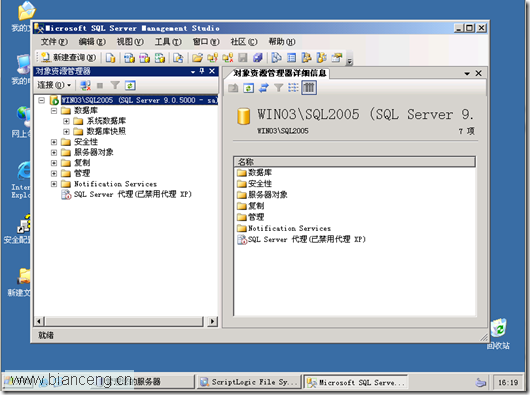This screenshot has height=395, width=530.
Task: Open the 帮助(H) menu
Action: coord(282,42)
